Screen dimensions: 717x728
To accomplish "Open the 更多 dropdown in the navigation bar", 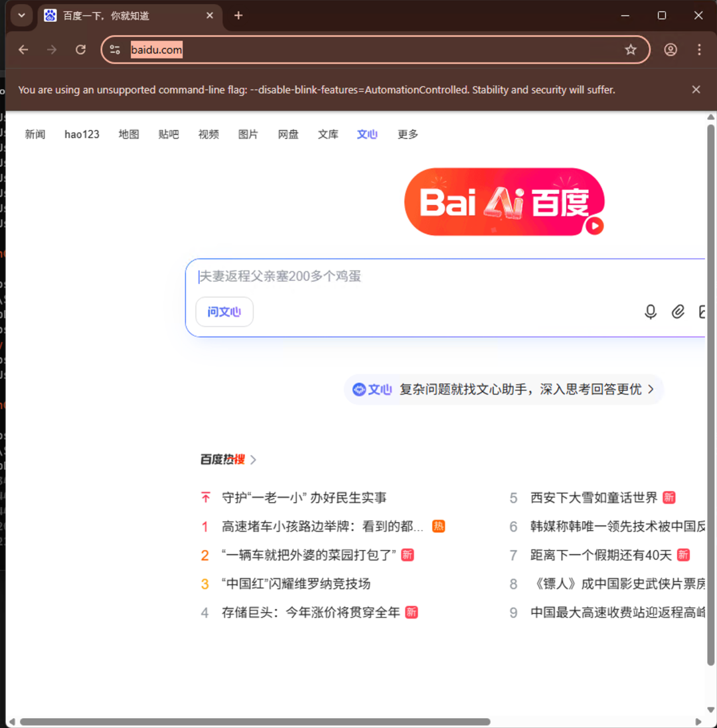I will (407, 134).
